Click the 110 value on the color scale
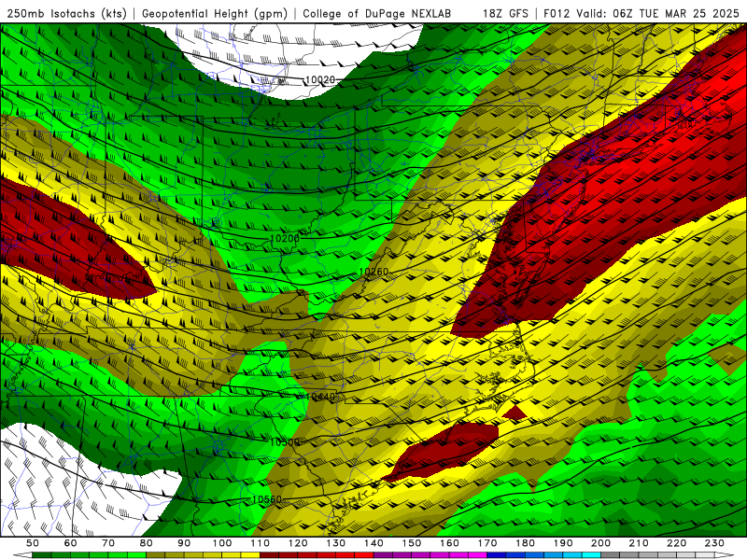747x560 pixels. point(261,543)
